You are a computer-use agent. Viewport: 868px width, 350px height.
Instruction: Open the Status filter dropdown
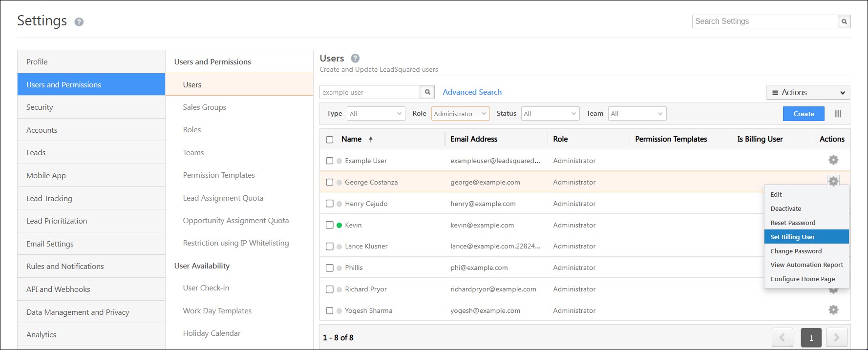[550, 114]
